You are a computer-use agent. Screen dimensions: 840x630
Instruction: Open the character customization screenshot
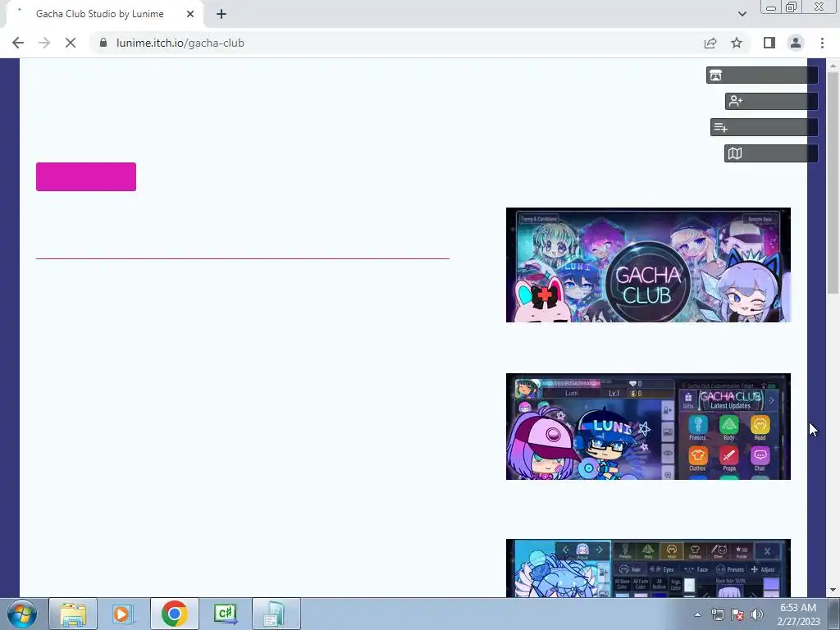(x=648, y=568)
